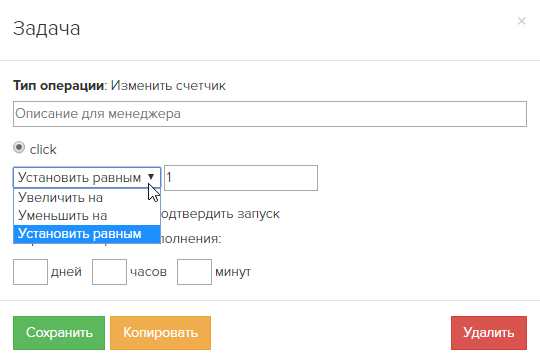540x363 pixels.
Task: Focus the counter value field containing 1
Action: [241, 178]
